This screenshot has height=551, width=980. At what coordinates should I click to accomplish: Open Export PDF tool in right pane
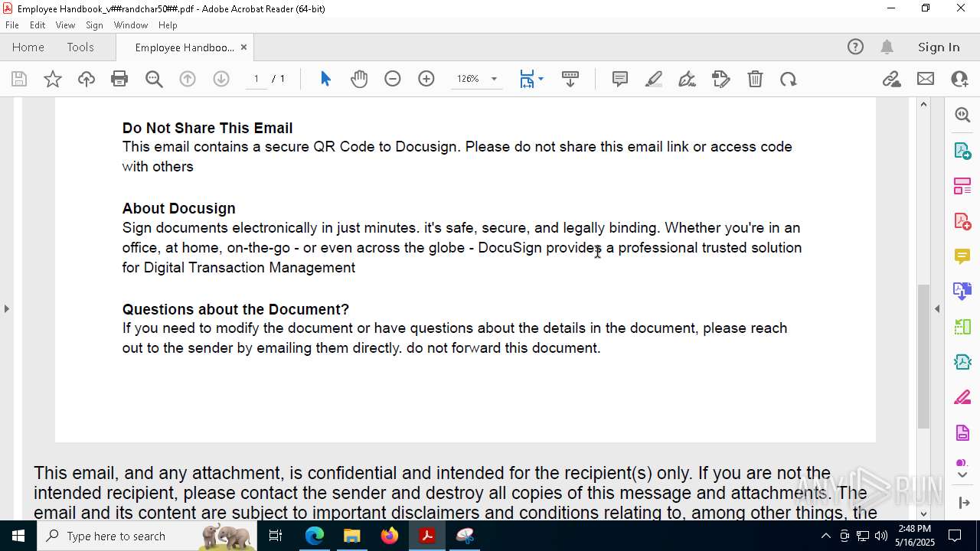pos(962,151)
